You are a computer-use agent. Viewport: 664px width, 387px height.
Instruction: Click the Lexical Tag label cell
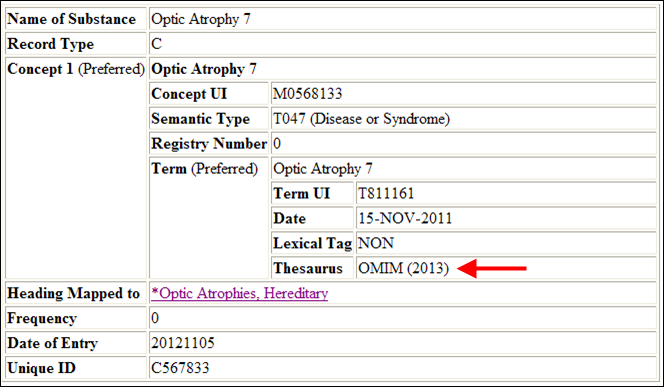tap(312, 243)
